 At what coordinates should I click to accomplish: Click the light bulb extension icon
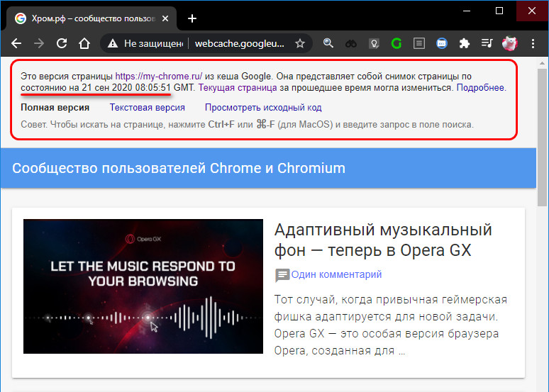pyautogui.click(x=374, y=43)
